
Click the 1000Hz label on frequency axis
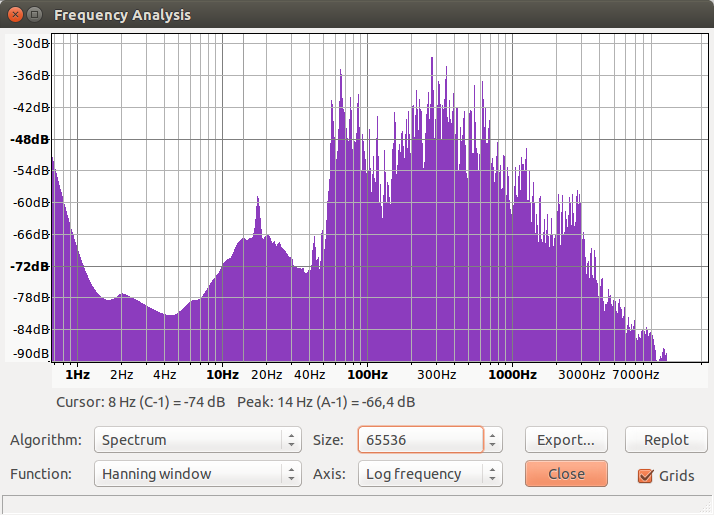(x=512, y=375)
